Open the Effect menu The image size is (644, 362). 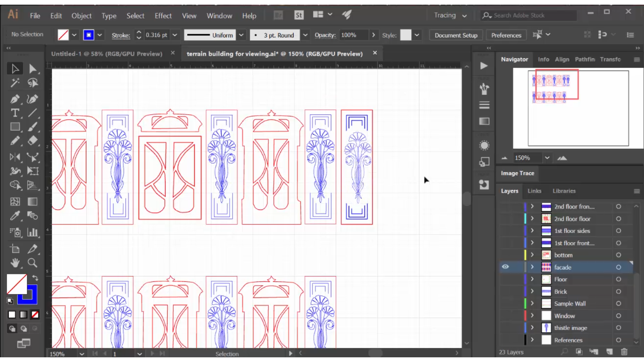[x=163, y=15]
